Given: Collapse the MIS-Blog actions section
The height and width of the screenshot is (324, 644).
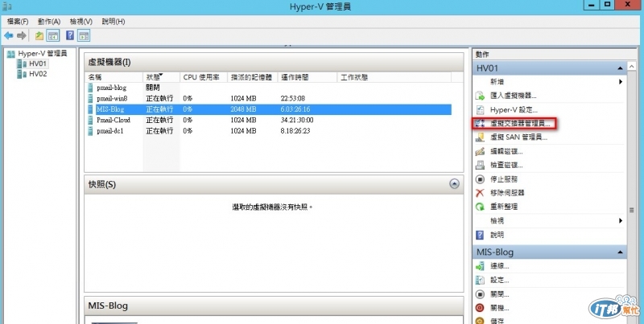Looking at the screenshot, I should (x=620, y=252).
